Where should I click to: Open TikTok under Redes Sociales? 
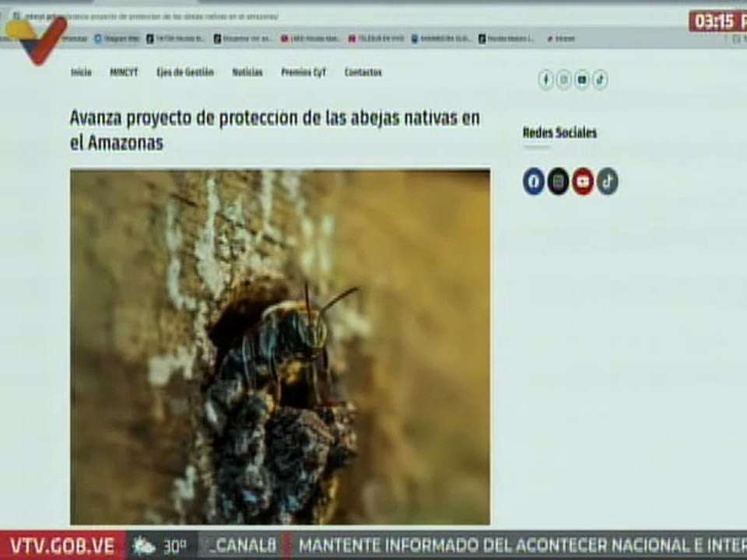coord(608,181)
